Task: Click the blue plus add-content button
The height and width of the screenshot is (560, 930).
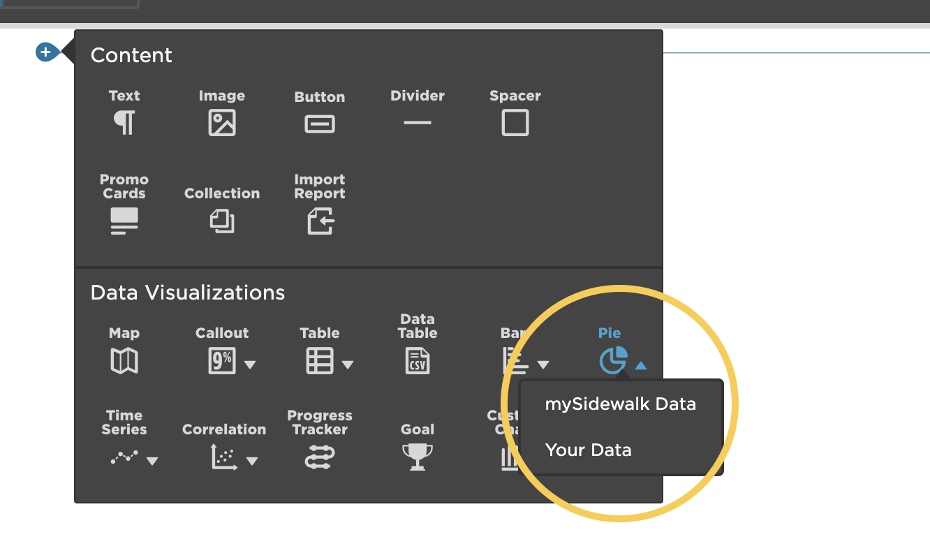Action: (x=46, y=52)
